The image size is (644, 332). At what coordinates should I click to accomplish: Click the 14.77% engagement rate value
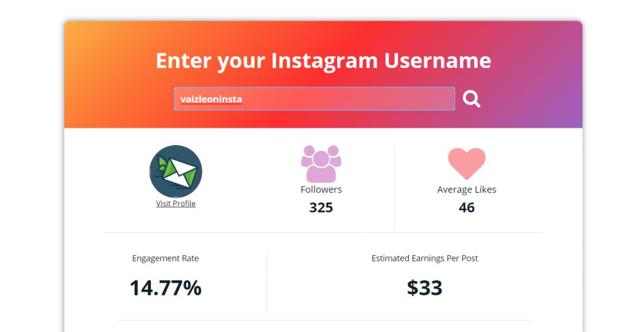(x=165, y=287)
